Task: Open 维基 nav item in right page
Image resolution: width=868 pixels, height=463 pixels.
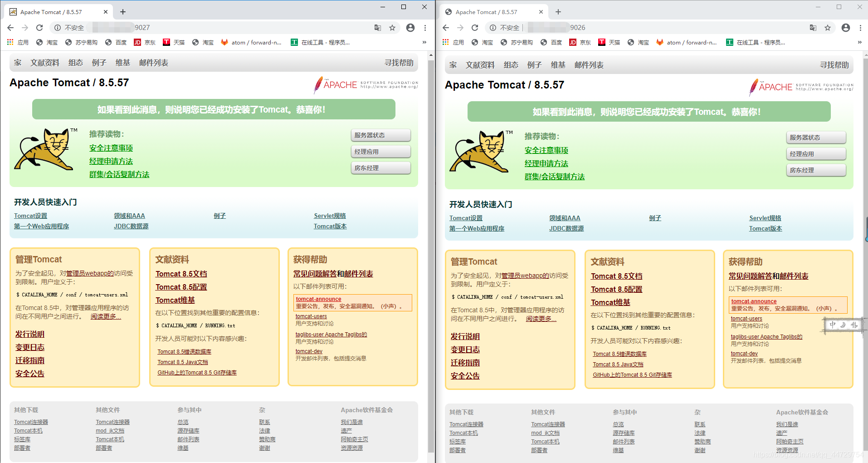Action: (x=558, y=65)
